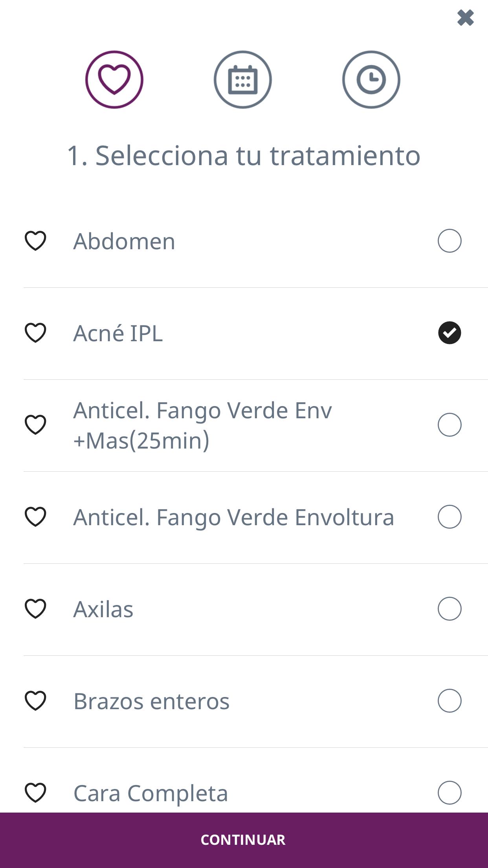Viewport: 488px width, 868px height.
Task: Choose Brazos enteros radio button
Action: tap(449, 701)
